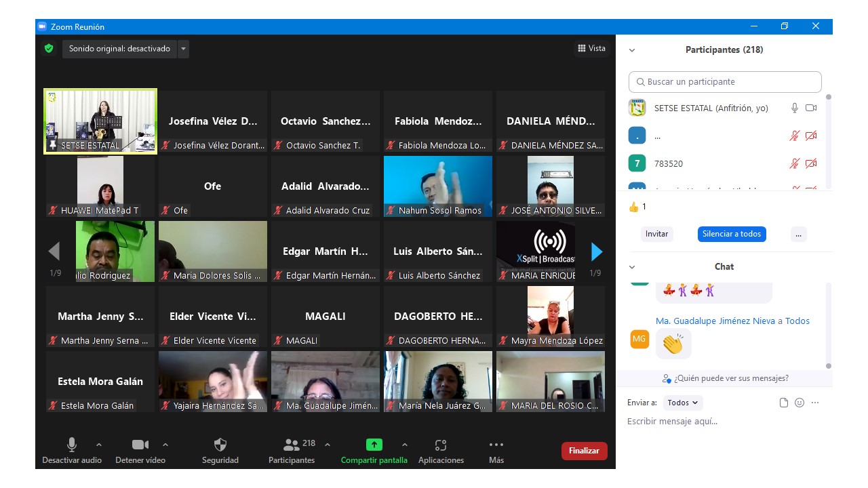This screenshot has width=868, height=488.
Task: Collapse the Participantes panel chevron
Action: coord(632,50)
